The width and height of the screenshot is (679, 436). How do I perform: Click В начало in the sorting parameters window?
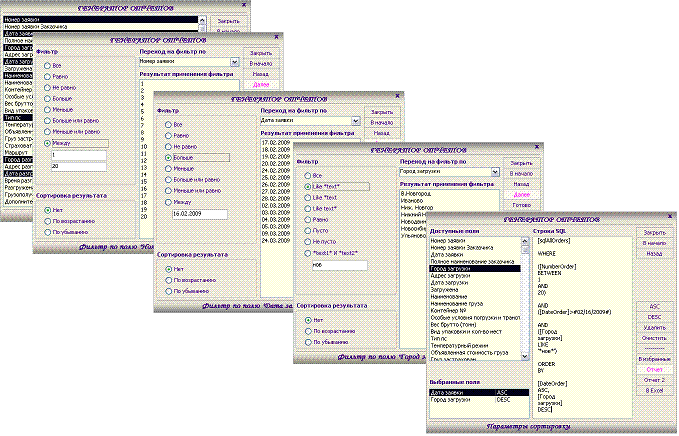tap(654, 243)
